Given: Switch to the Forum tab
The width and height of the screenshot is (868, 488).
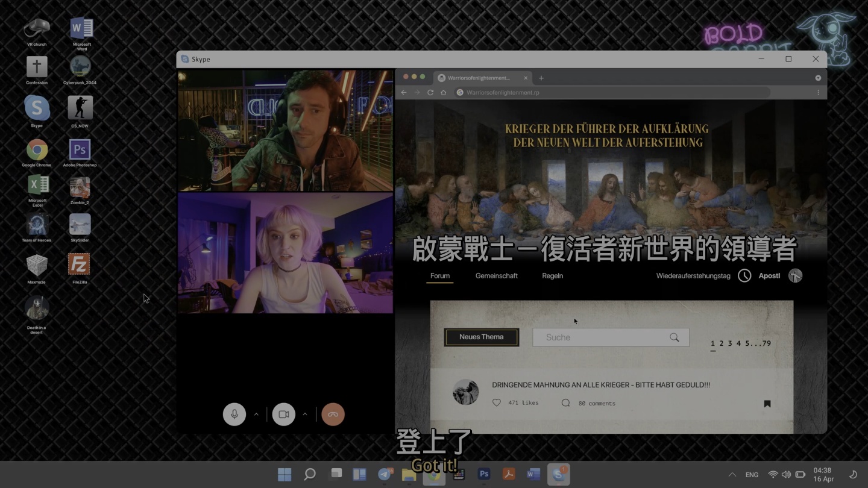Looking at the screenshot, I should point(440,276).
